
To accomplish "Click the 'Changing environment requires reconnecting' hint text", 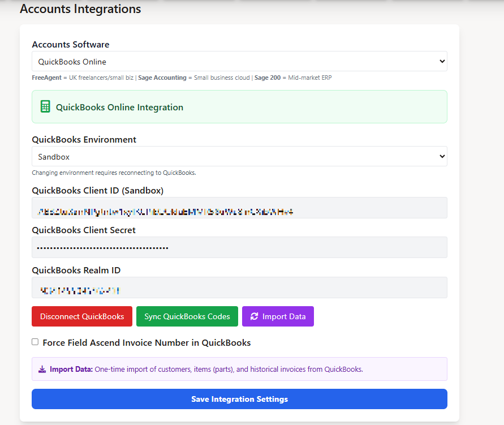I will pyautogui.click(x=114, y=173).
